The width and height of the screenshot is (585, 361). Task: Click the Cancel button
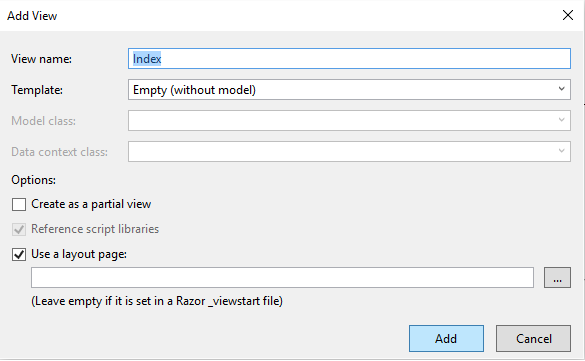(534, 339)
